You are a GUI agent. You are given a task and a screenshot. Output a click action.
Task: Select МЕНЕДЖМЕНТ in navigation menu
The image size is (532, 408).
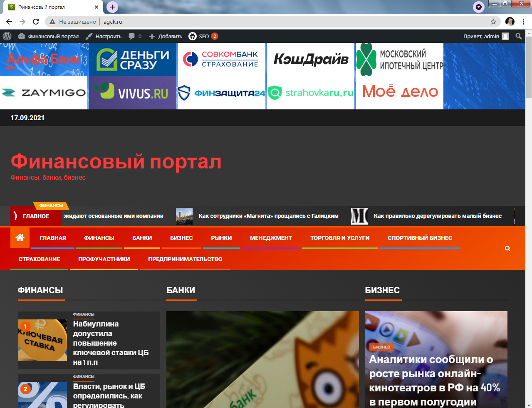coord(271,238)
